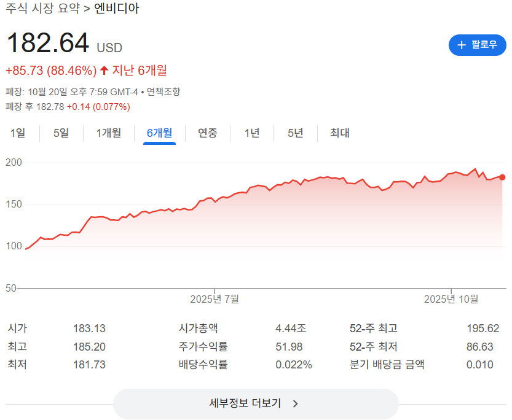This screenshot has width=512, height=420.
Task: Choose the 1개월 chart range
Action: (109, 133)
